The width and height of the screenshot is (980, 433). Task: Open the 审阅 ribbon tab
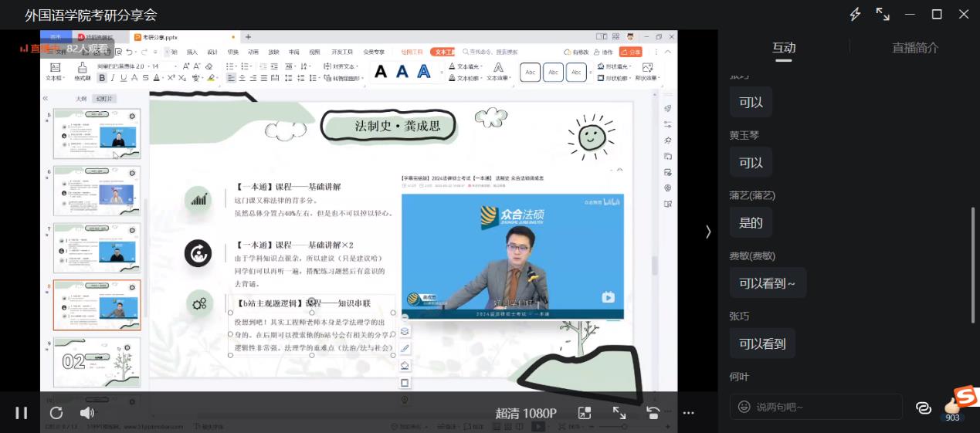click(293, 52)
